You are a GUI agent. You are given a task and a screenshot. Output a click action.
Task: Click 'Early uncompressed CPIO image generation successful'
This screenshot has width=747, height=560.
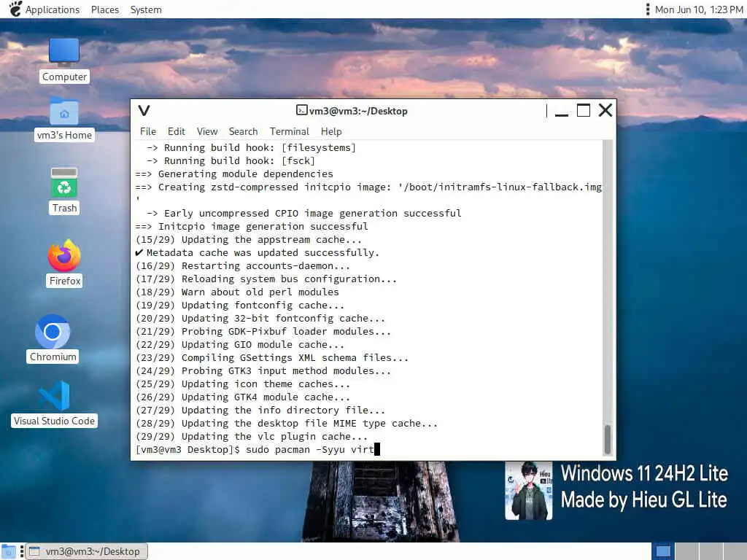[304, 214]
